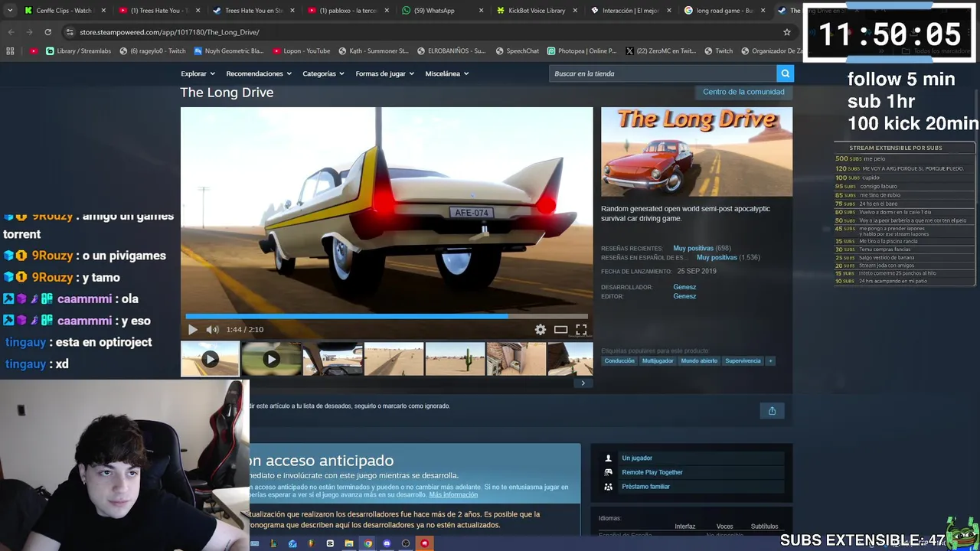Image resolution: width=980 pixels, height=551 pixels.
Task: Open Préstamo familiar feature
Action: (x=645, y=487)
